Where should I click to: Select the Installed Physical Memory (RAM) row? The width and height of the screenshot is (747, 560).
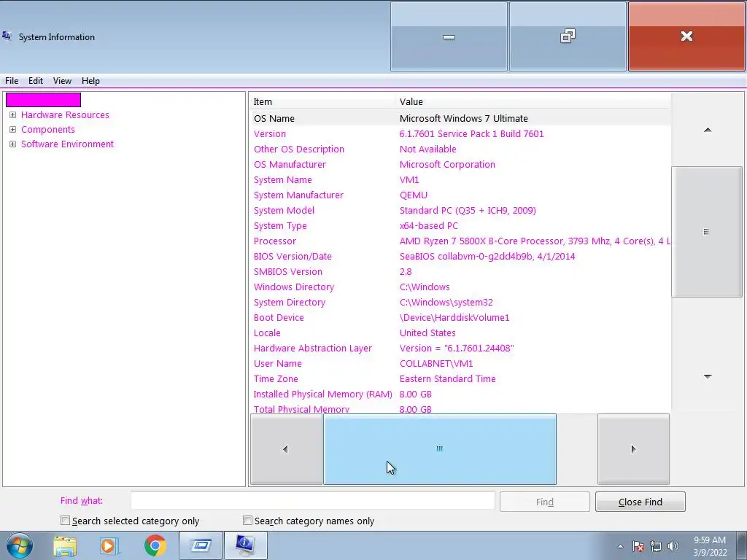click(x=460, y=394)
